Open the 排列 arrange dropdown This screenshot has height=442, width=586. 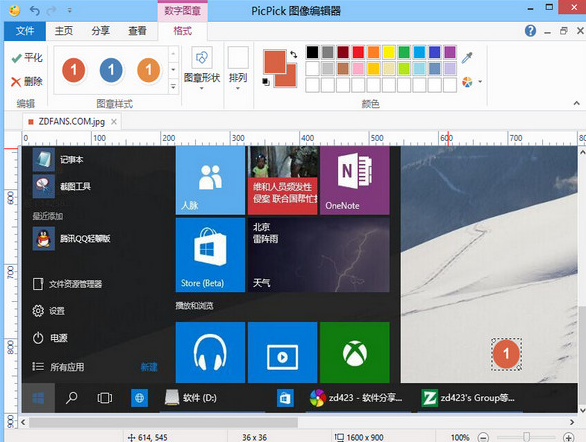238,69
